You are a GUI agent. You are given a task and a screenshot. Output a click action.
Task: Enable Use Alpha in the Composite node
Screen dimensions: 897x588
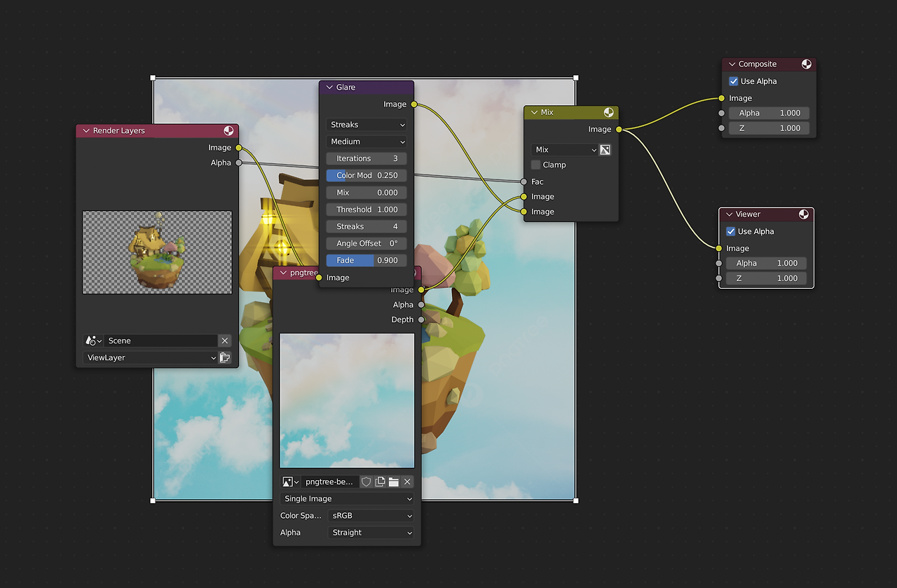click(x=734, y=81)
